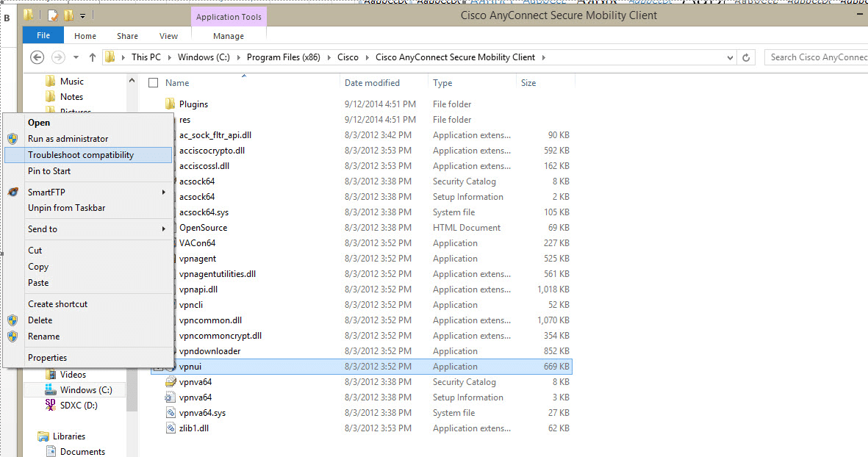
Task: Click the Libraries icon in navigation pane
Action: click(x=43, y=436)
